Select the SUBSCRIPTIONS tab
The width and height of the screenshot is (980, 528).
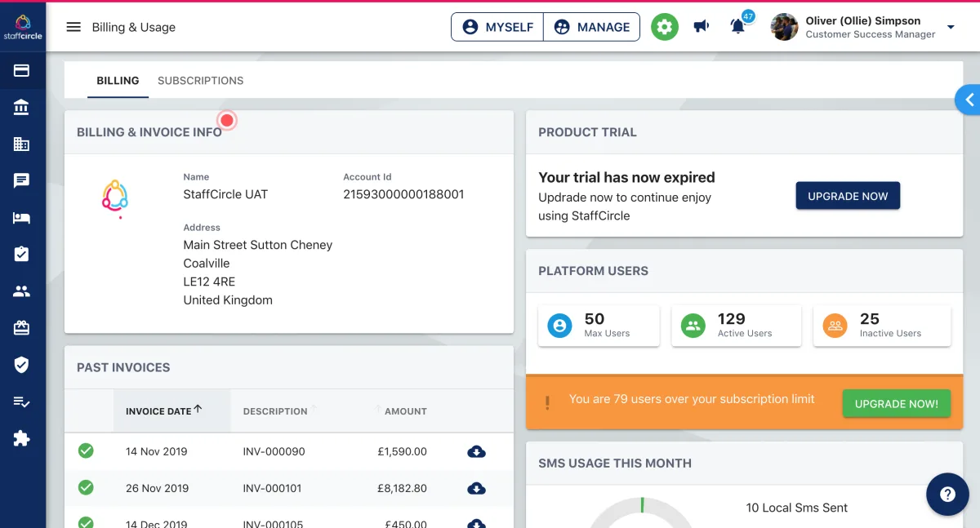click(201, 81)
